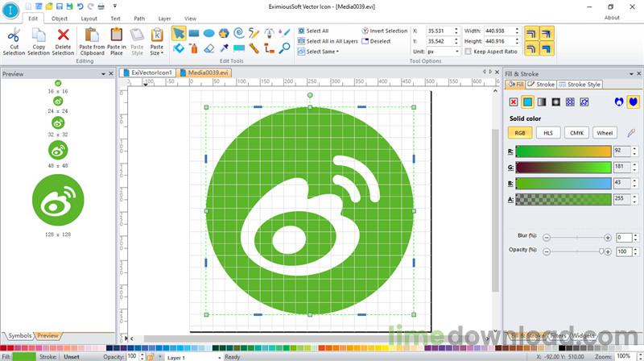Select the Ellipse shape tool
The width and height of the screenshot is (644, 361).
click(208, 33)
